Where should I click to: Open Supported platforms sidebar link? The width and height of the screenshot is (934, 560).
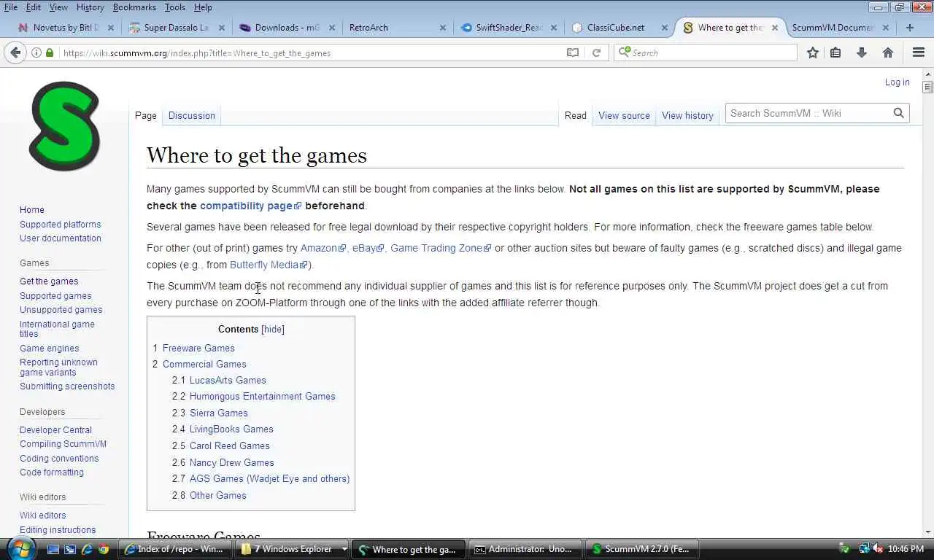[61, 225]
